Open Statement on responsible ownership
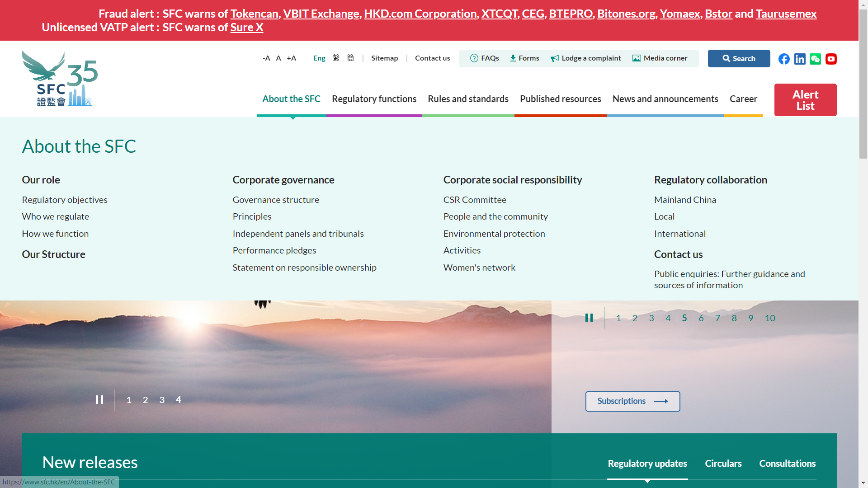The height and width of the screenshot is (488, 868). [305, 267]
